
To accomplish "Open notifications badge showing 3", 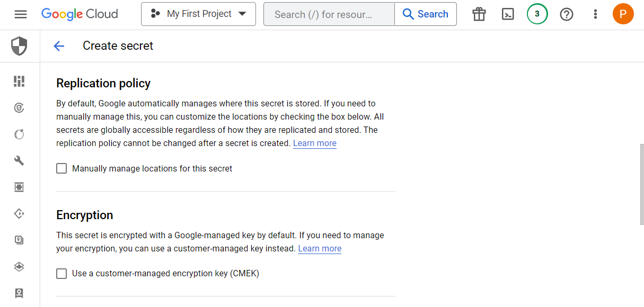I will tap(537, 14).
